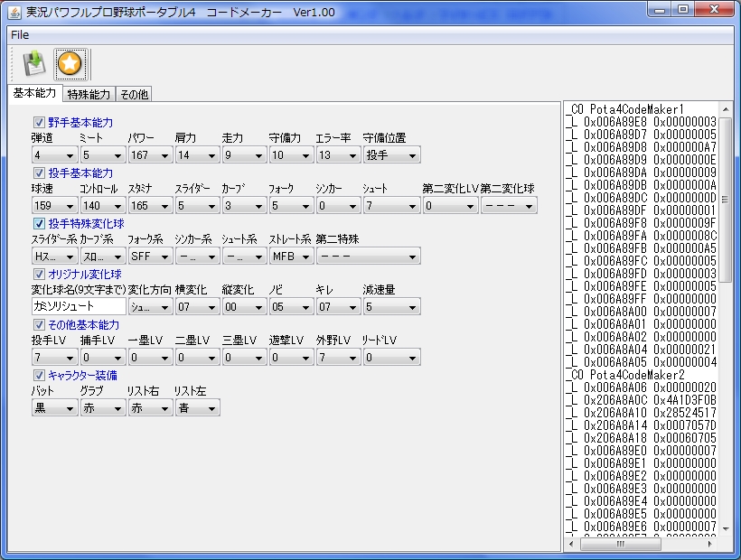The image size is (741, 560).
Task: Open the 走力 dropdown
Action: pos(243,154)
